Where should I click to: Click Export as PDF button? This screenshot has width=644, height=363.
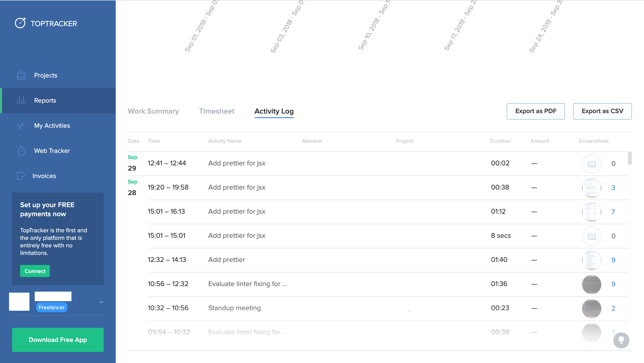pos(536,111)
